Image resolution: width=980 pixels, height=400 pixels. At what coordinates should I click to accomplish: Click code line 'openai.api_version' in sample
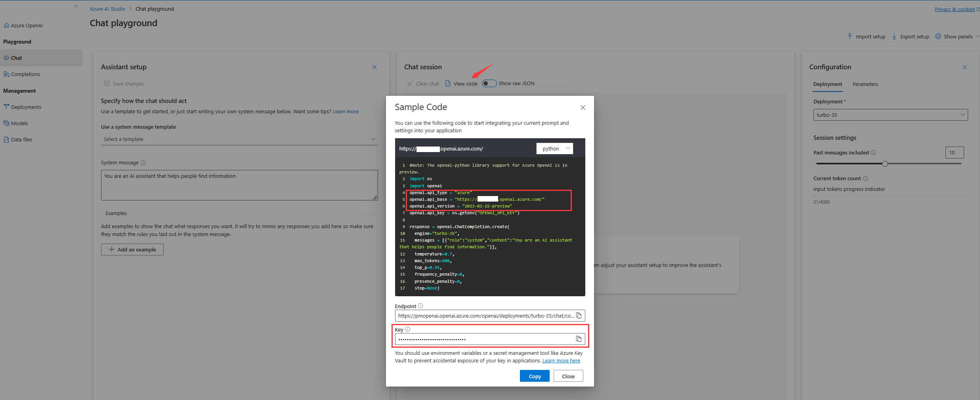461,206
